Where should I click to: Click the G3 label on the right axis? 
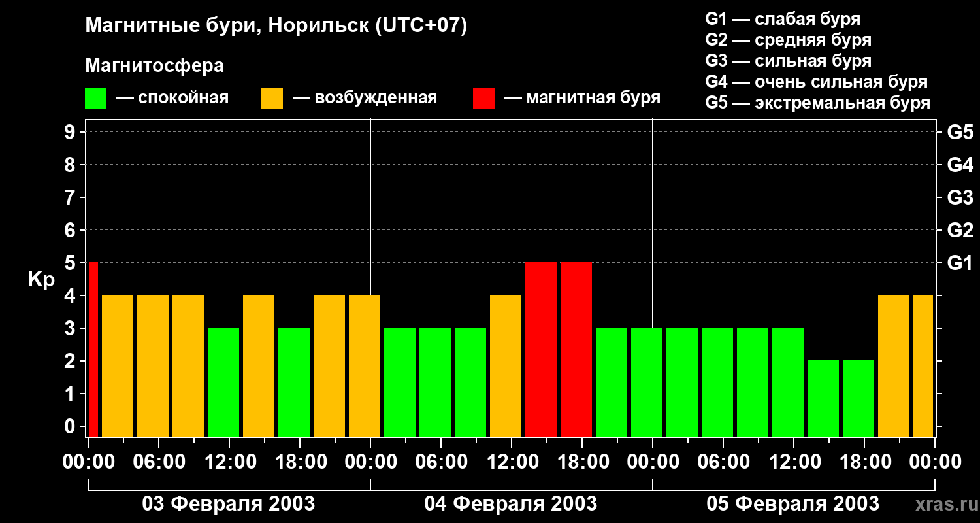pos(960,197)
